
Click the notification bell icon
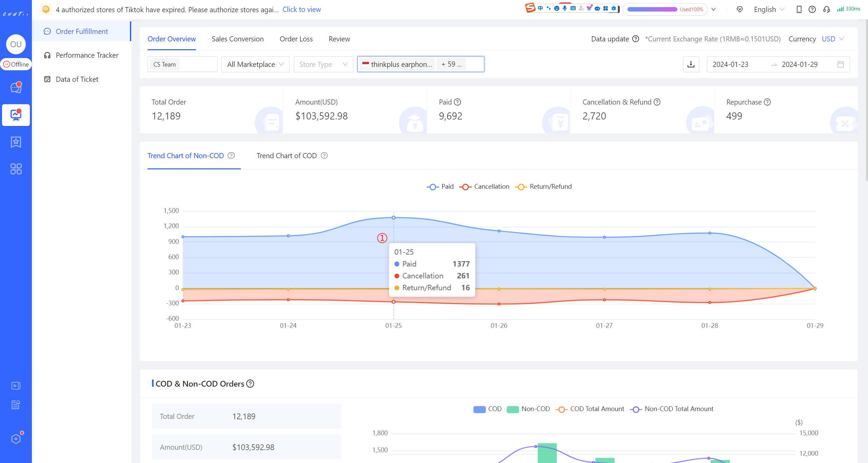(x=46, y=9)
